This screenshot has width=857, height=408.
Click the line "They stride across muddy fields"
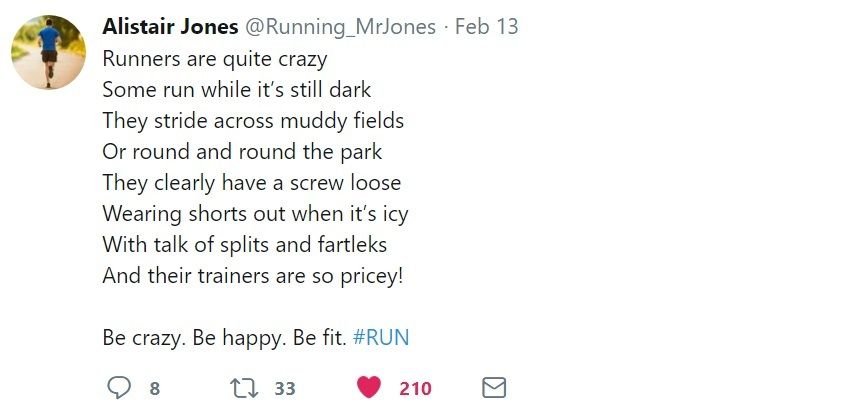253,120
